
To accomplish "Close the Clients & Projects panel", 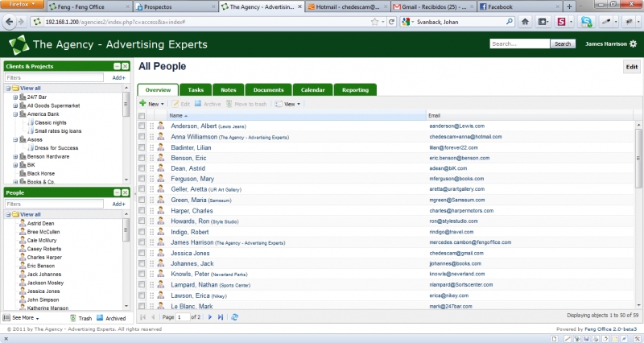I will pos(126,66).
